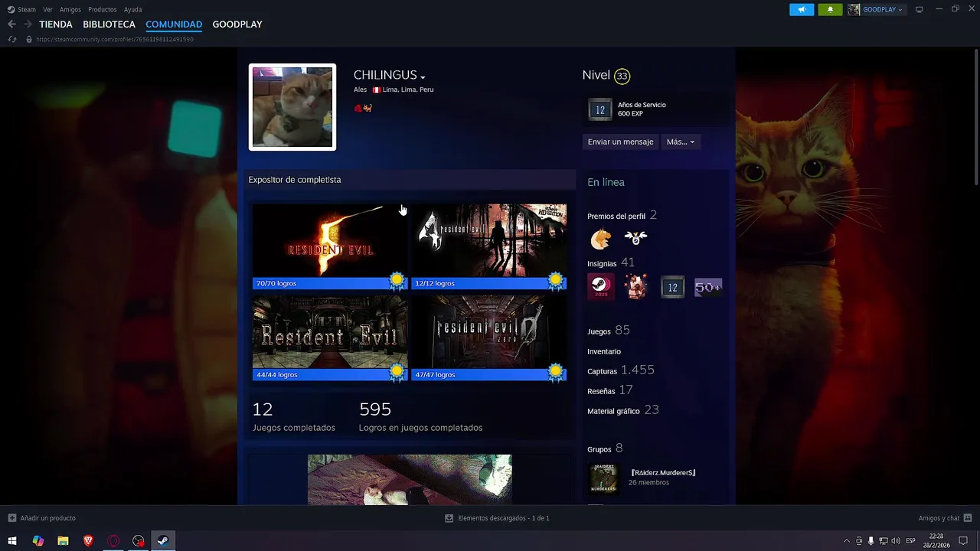Click the 70/70 logros completion ribbon icon
The height and width of the screenshot is (551, 980).
point(397,281)
